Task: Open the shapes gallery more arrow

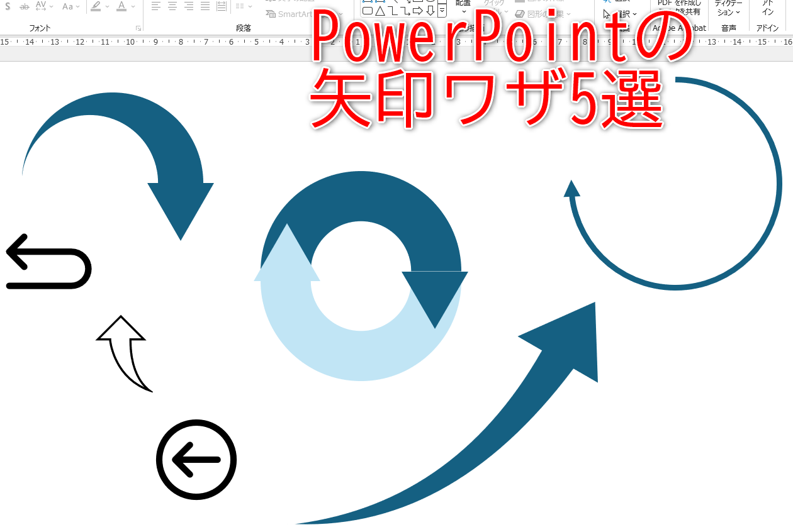Action: pos(442,10)
